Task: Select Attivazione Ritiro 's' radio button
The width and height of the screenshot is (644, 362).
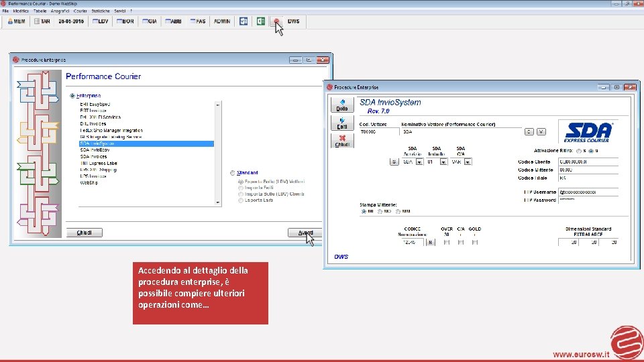Action: (579, 151)
